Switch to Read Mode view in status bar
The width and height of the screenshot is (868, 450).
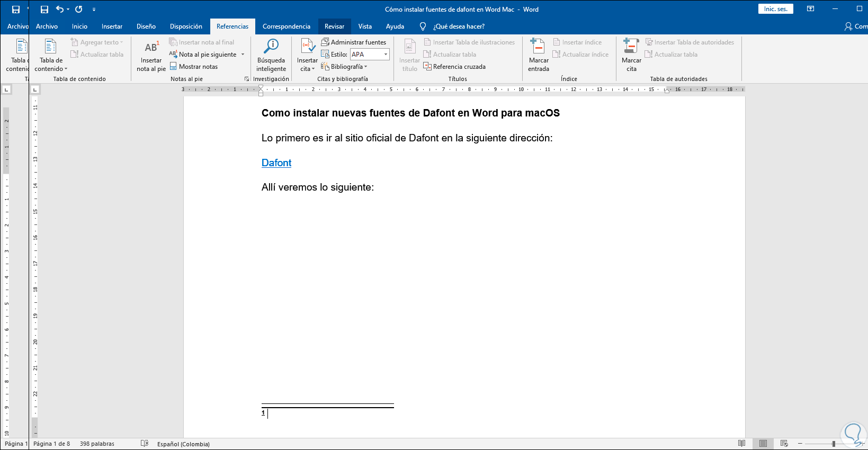(742, 444)
